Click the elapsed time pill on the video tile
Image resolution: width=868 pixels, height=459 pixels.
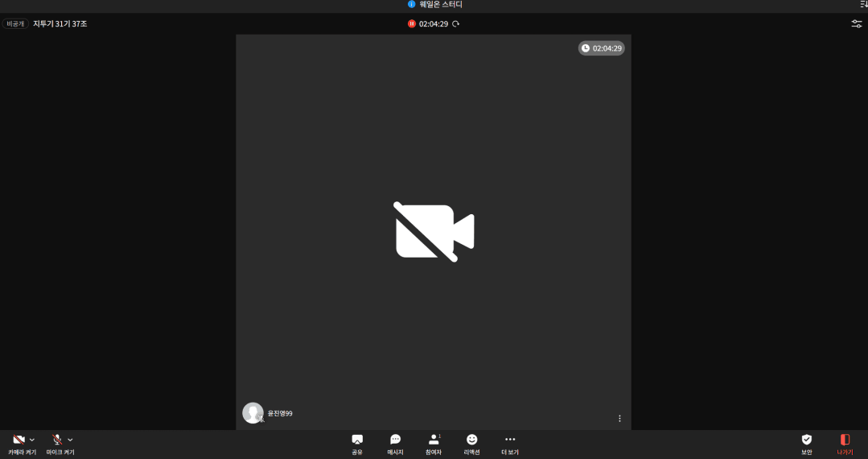pos(601,48)
